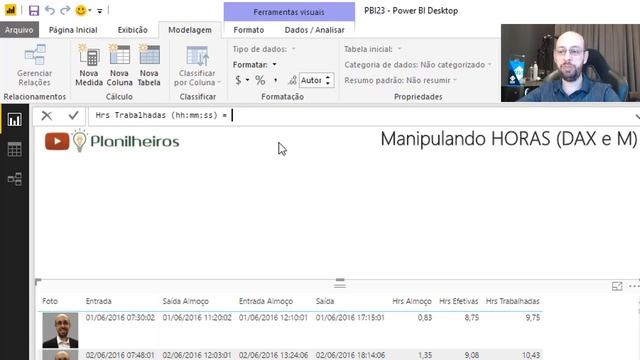Image resolution: width=640 pixels, height=360 pixels.
Task: Switch to Data view in sidebar
Action: tap(14, 149)
